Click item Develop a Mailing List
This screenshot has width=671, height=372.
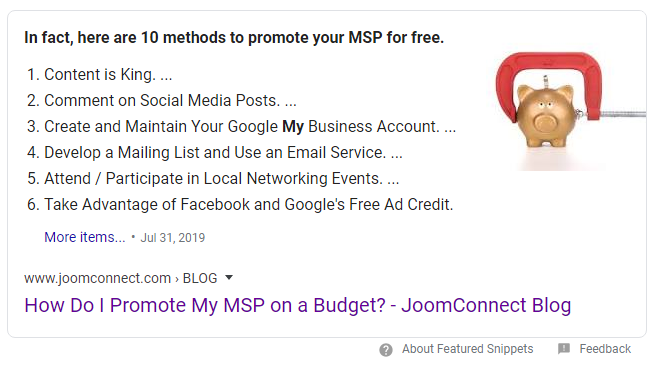(214, 153)
